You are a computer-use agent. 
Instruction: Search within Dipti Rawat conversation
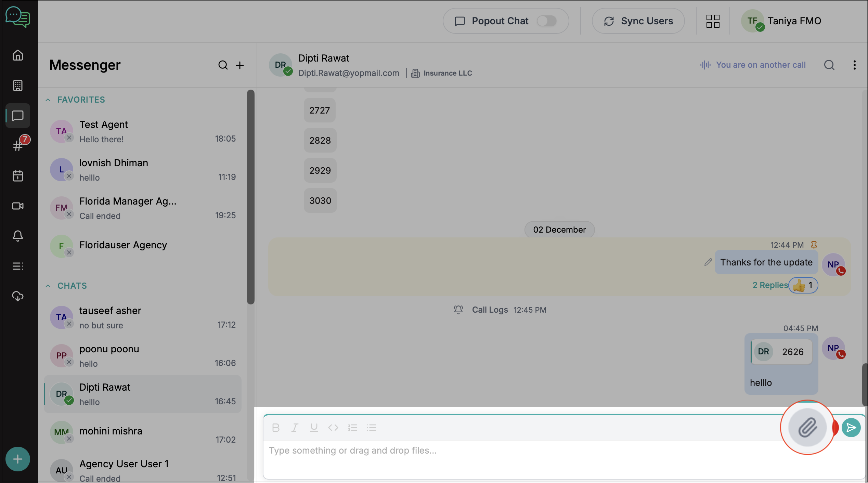829,65
